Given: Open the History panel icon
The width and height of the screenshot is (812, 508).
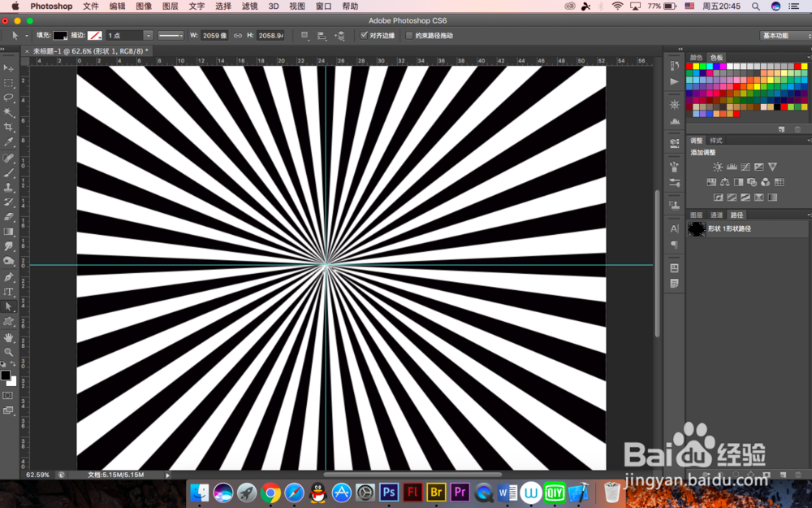Looking at the screenshot, I should click(x=674, y=66).
